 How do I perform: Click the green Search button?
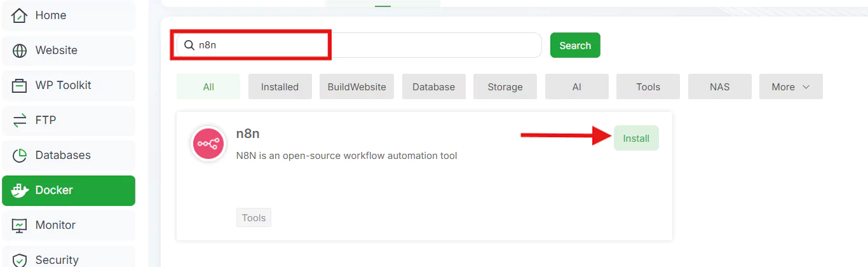(575, 45)
